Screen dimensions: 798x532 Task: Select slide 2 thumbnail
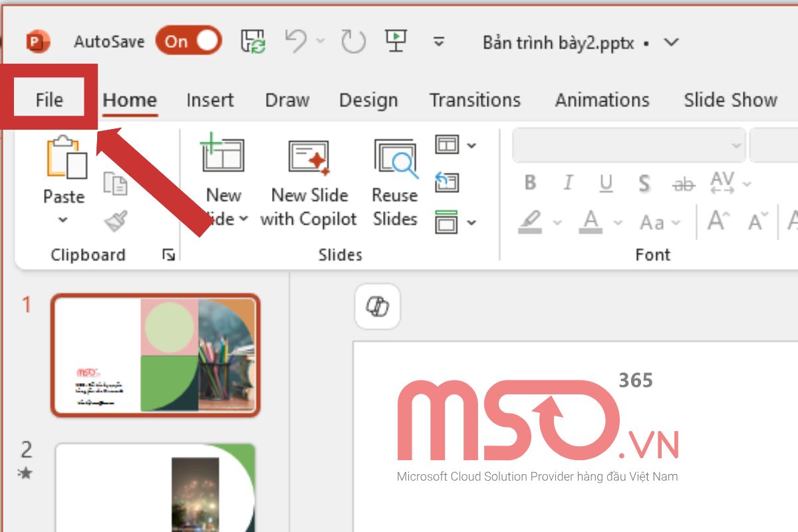[156, 487]
